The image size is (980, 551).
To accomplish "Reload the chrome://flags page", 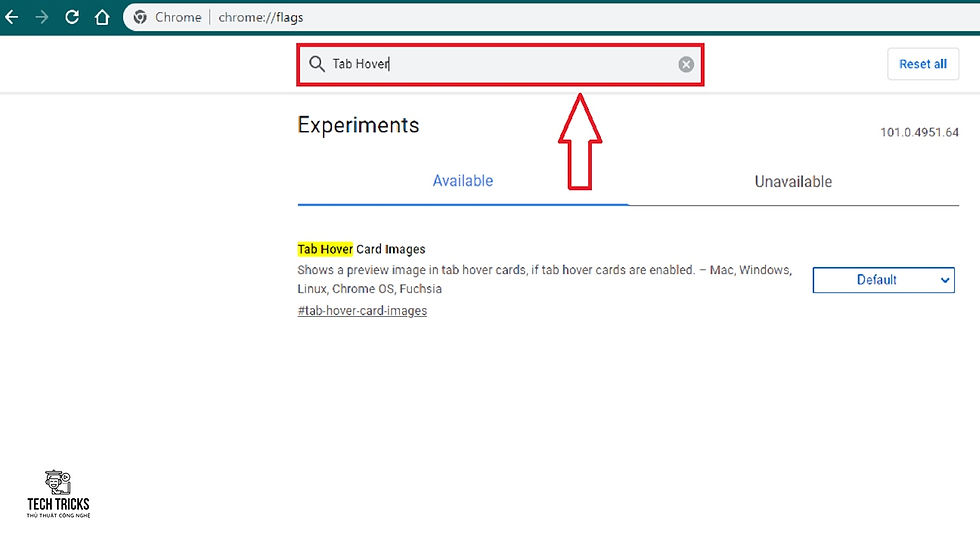I will click(72, 17).
